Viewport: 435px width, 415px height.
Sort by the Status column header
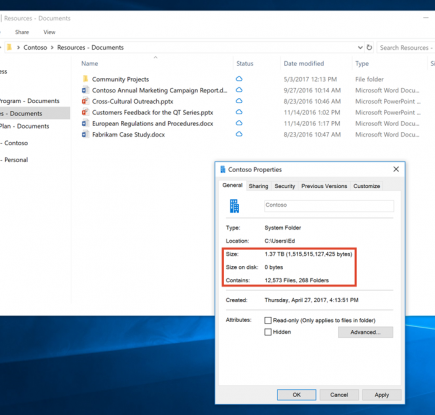pyautogui.click(x=245, y=63)
